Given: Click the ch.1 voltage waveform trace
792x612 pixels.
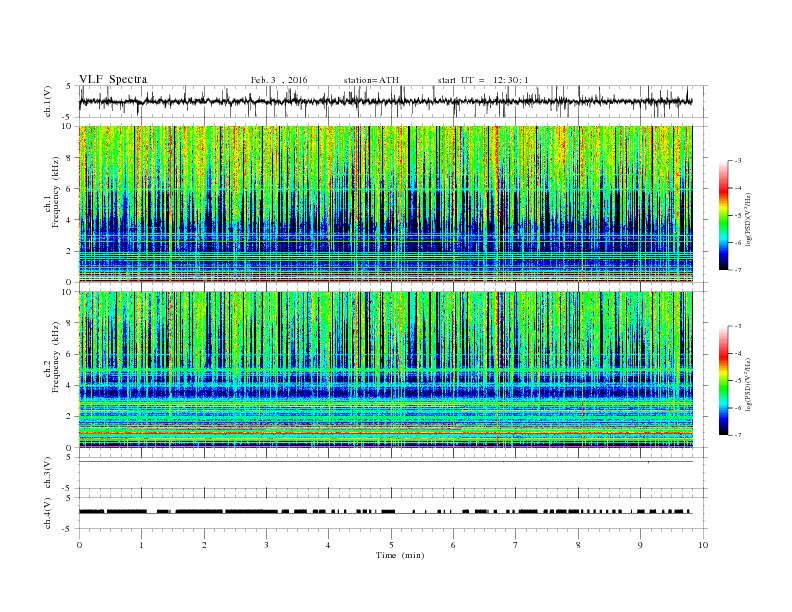Looking at the screenshot, I should (385, 101).
